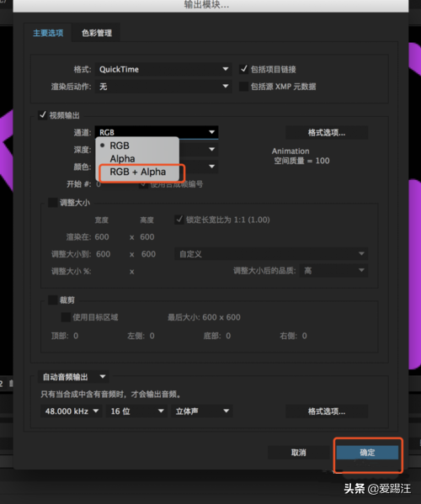Enable the 调整大小 checkbox
The image size is (421, 504).
coord(53,203)
